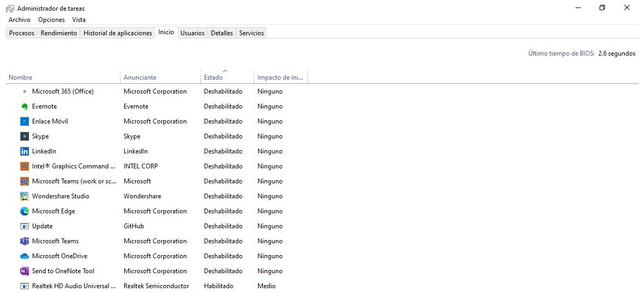The width and height of the screenshot is (644, 293).
Task: Open the Historial de aplicaciones tab
Action: (118, 33)
